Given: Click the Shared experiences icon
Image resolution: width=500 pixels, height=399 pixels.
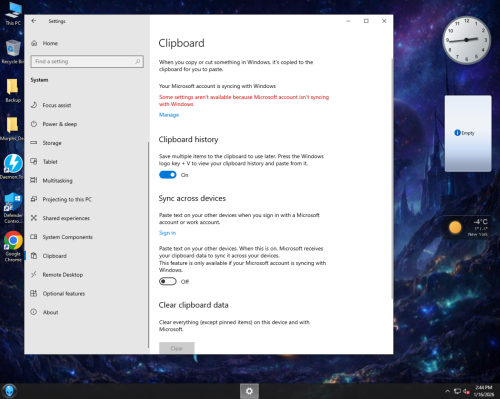Looking at the screenshot, I should 34,218.
